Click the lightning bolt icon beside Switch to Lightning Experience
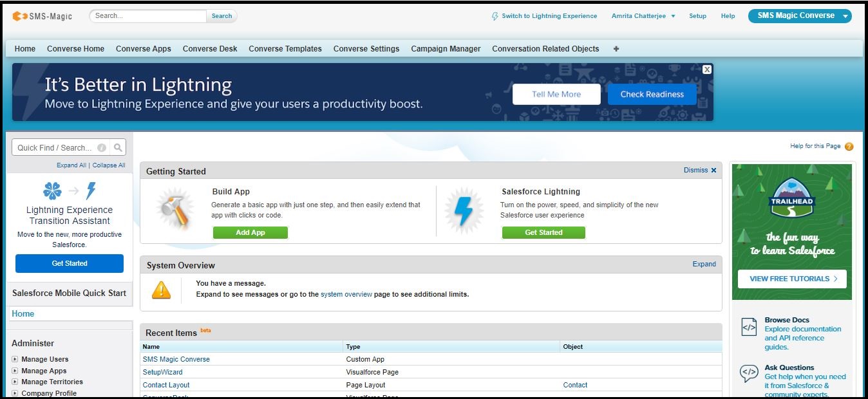 pos(495,16)
